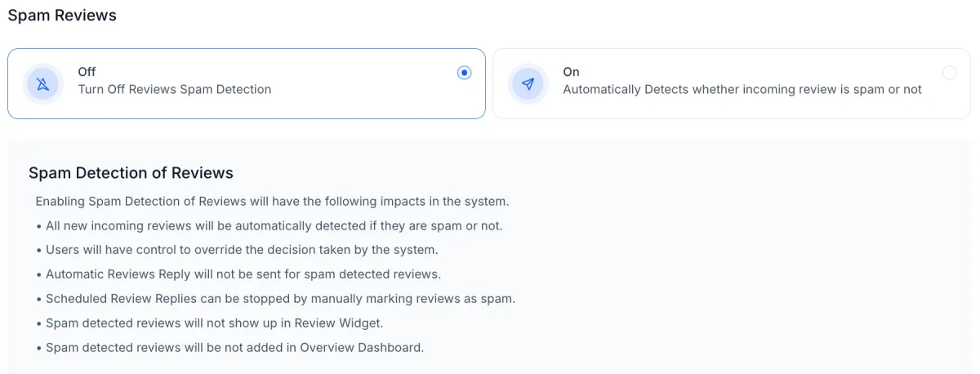Click the 'Spam Reviews' page heading
The height and width of the screenshot is (374, 980).
click(62, 16)
